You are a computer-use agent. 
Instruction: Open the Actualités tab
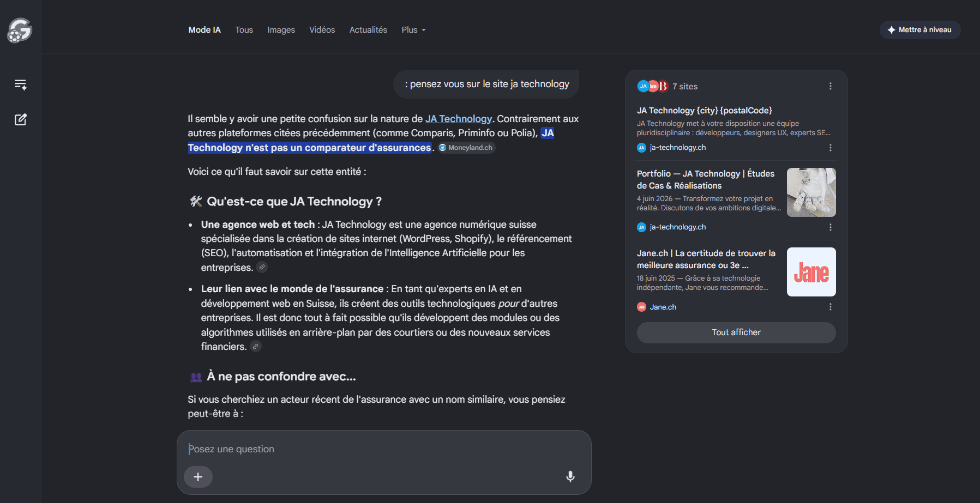(368, 30)
